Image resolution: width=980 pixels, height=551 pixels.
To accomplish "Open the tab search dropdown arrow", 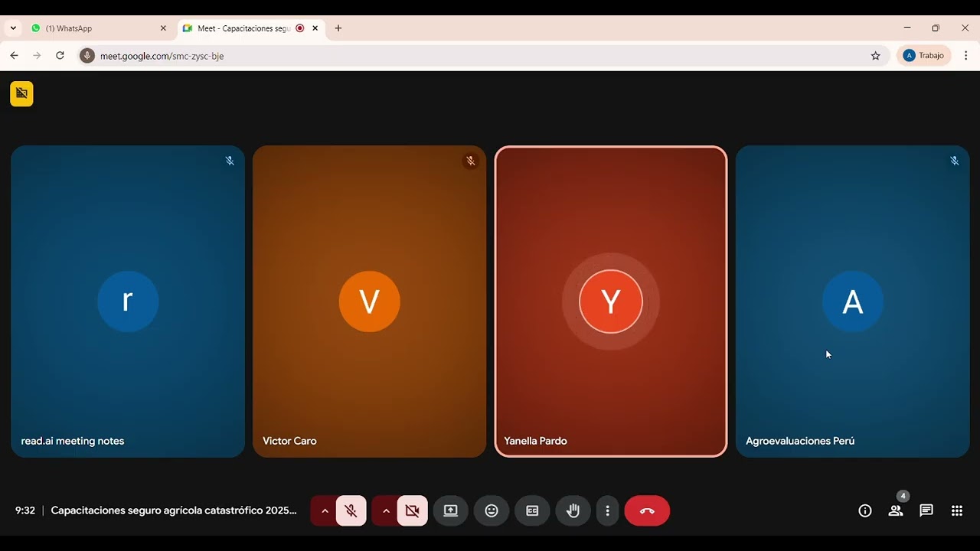I will pyautogui.click(x=13, y=28).
